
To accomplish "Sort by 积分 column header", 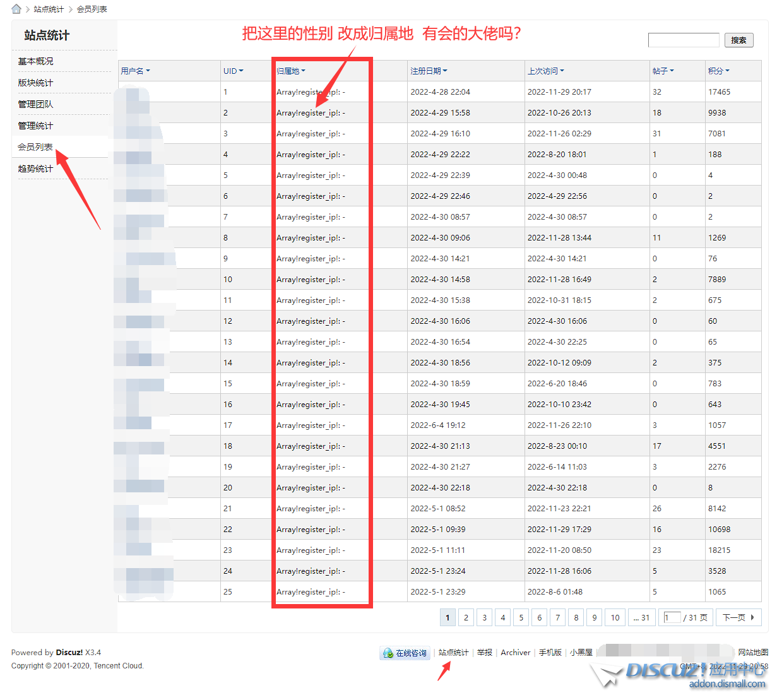I will click(x=718, y=71).
